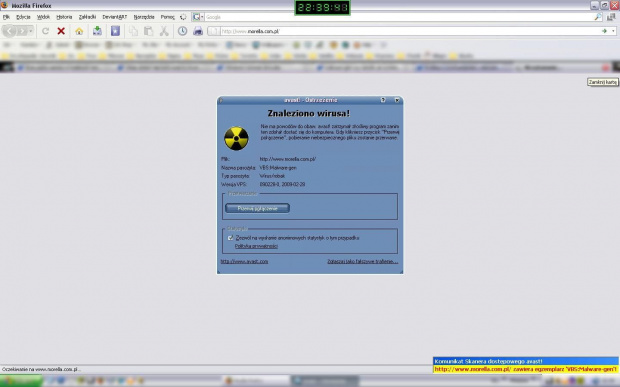Click the URL address field

tap(409, 31)
